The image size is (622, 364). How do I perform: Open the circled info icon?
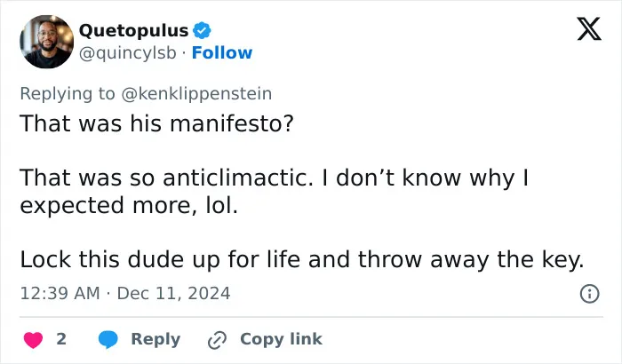pyautogui.click(x=589, y=294)
